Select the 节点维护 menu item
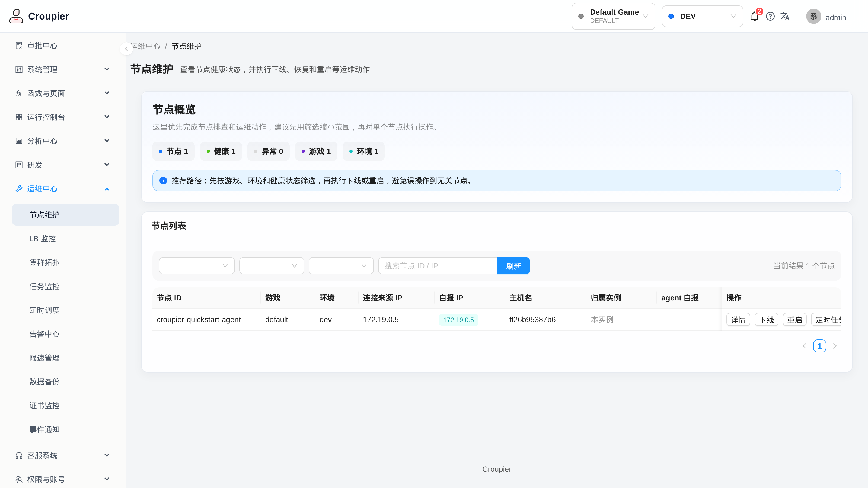The height and width of the screenshot is (488, 868). point(65,214)
